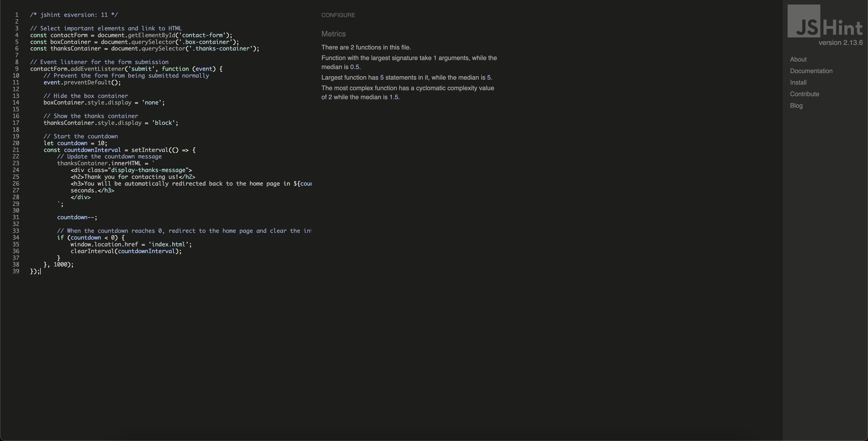Click the closing '</div>' line 28

coord(81,197)
